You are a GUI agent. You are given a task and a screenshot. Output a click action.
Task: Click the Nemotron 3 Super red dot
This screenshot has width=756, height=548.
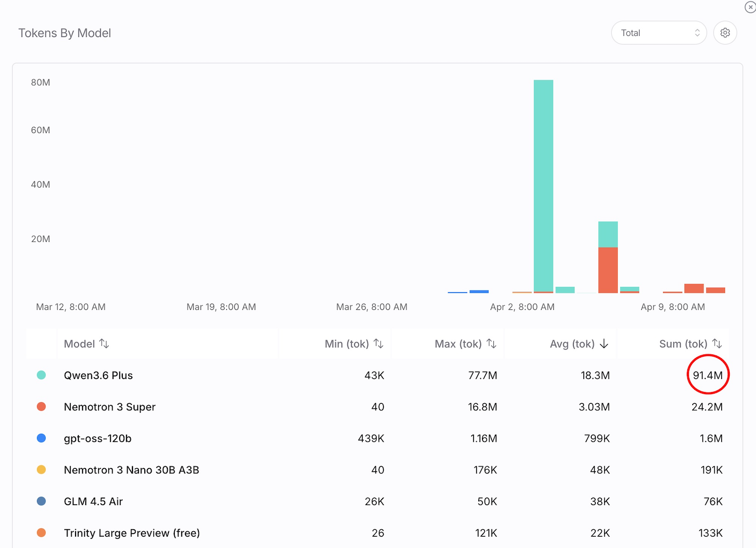tap(41, 407)
